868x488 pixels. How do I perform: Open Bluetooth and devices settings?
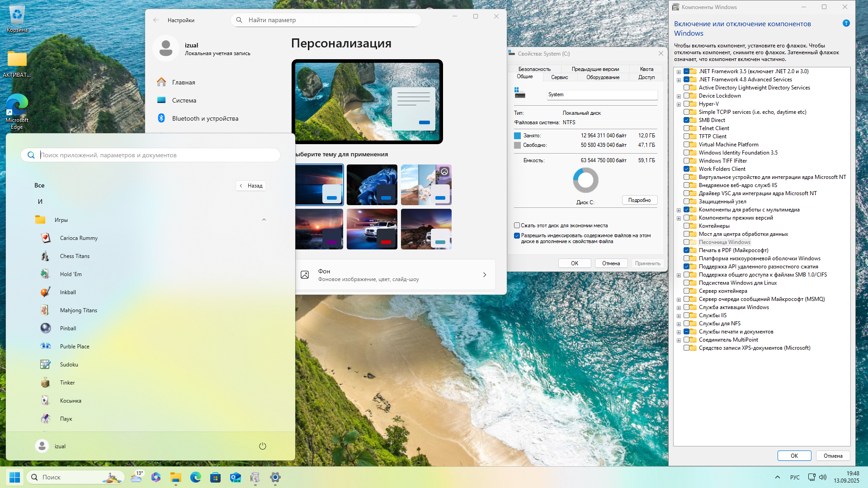tap(205, 118)
